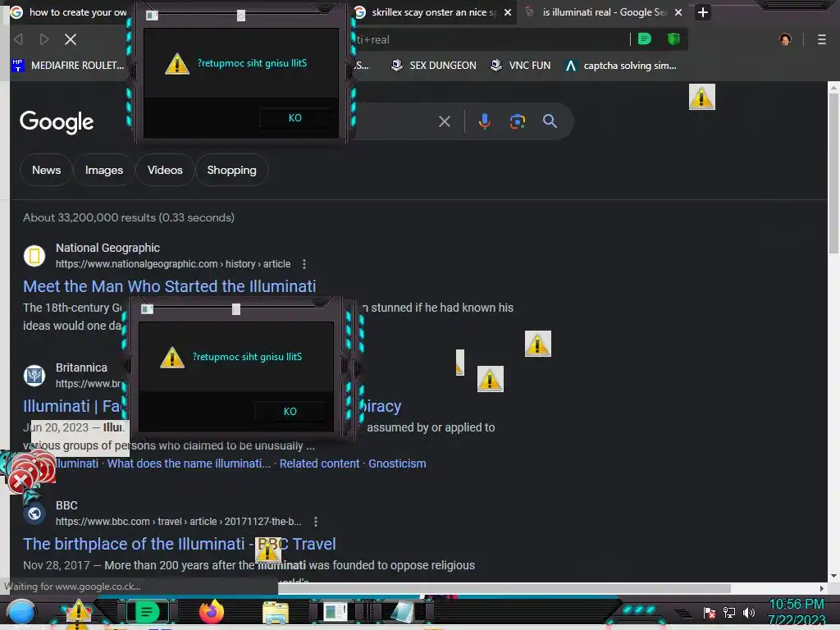Click KO in the dialog over the tab bar

click(x=294, y=118)
